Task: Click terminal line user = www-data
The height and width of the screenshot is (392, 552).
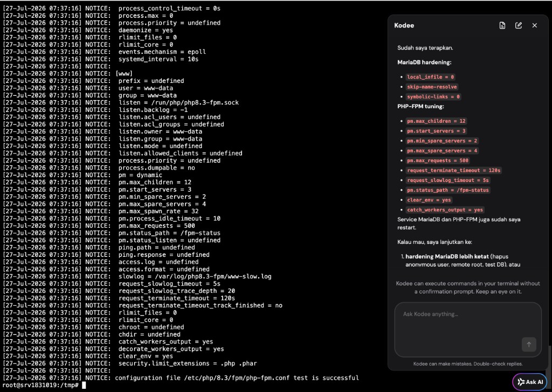Action: tap(88, 88)
